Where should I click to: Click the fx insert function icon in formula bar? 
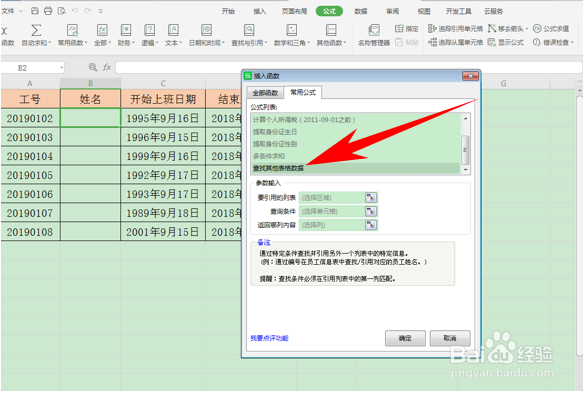[x=107, y=67]
